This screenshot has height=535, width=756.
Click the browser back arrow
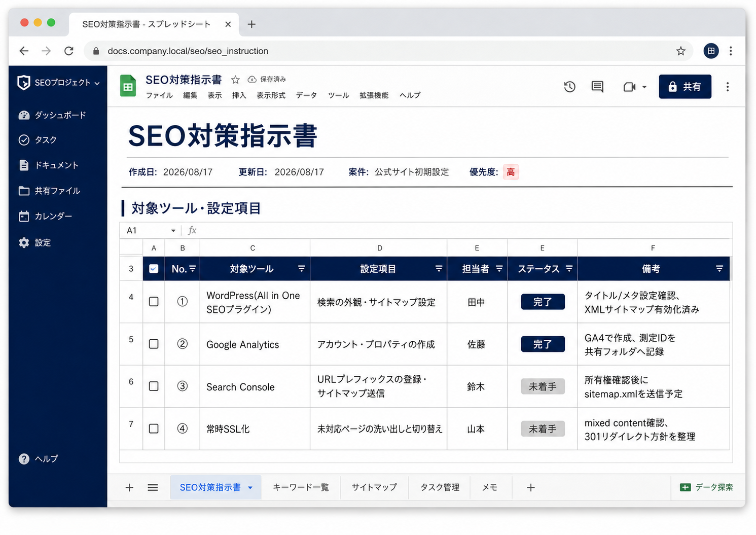point(24,51)
